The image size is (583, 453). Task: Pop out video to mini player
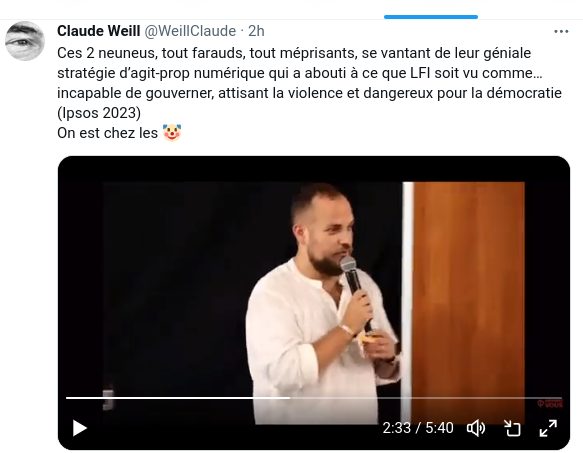512,428
